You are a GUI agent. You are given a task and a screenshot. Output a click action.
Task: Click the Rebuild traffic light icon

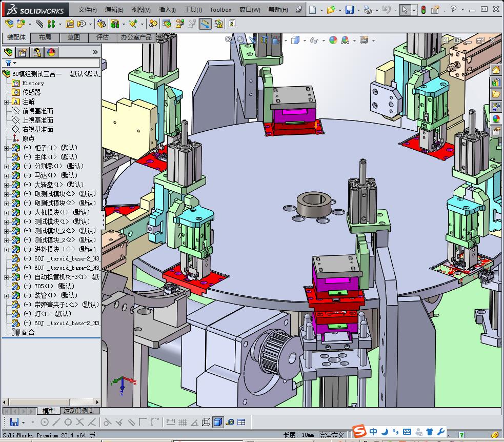424,10
